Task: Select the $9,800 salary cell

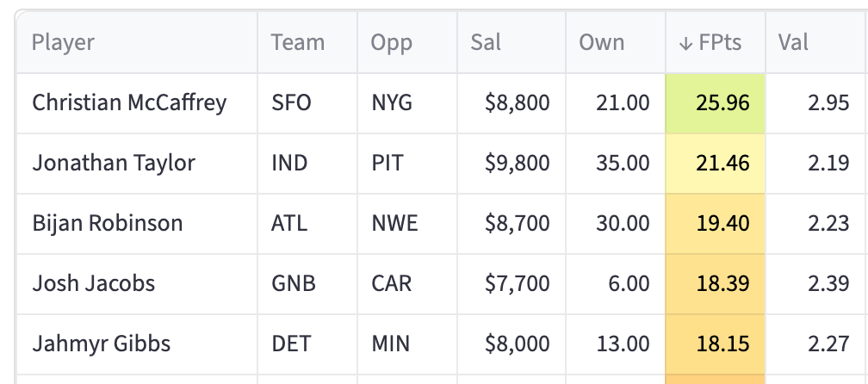Action: pyautogui.click(x=517, y=163)
